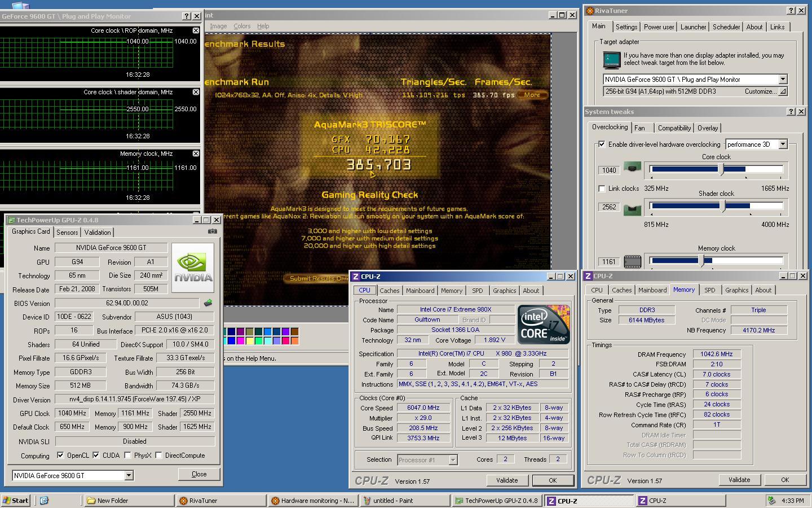Open the Colors menu in Paint
This screenshot has height=508, width=812.
coord(242,26)
